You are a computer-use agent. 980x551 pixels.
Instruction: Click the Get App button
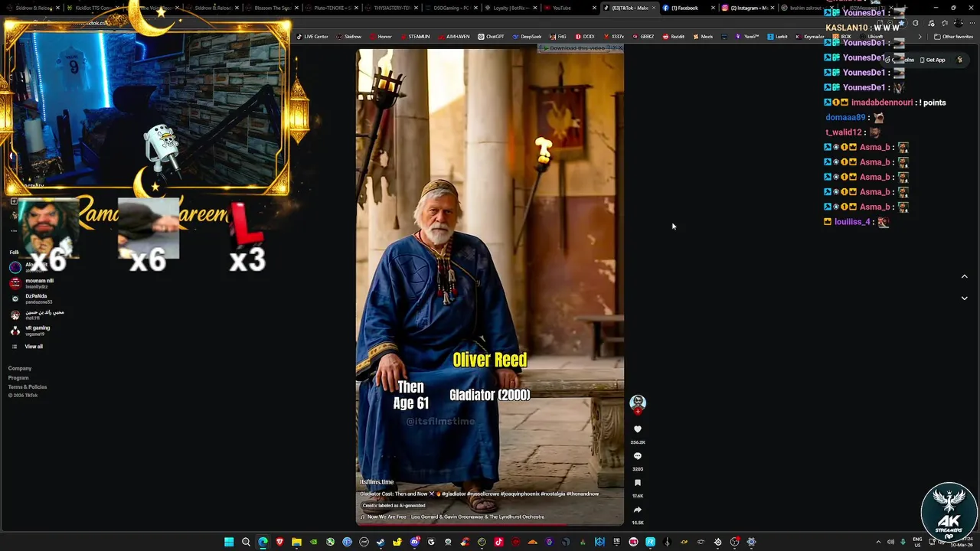tap(932, 60)
